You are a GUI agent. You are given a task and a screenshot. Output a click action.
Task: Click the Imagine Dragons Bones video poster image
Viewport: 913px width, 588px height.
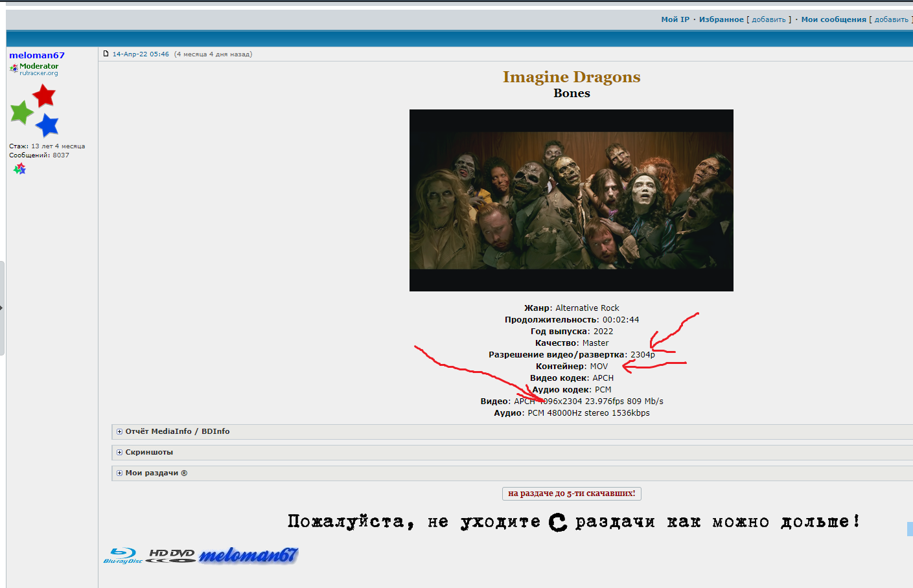(x=572, y=201)
